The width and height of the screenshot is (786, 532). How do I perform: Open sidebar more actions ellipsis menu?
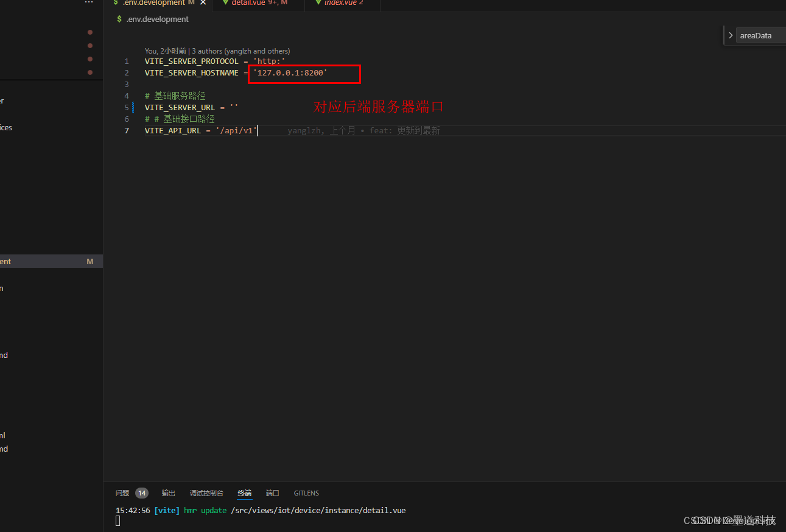click(89, 2)
